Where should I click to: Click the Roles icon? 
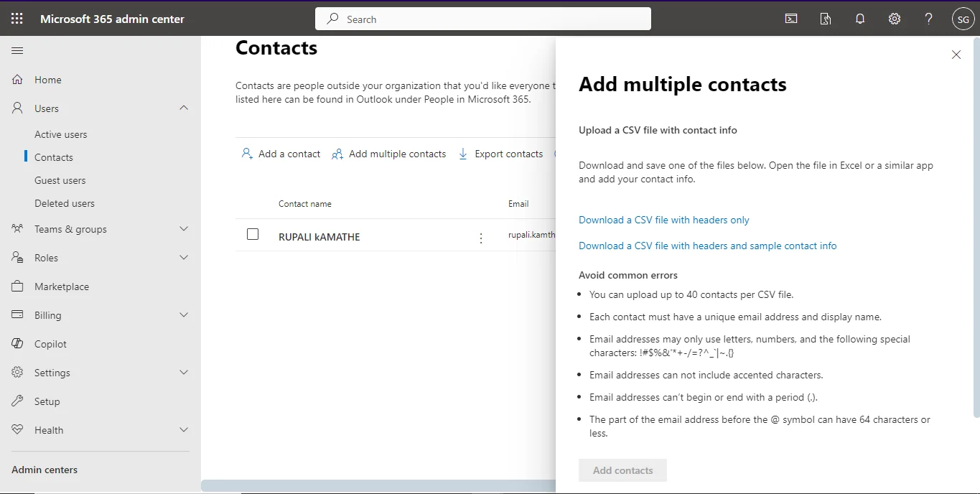(x=18, y=258)
